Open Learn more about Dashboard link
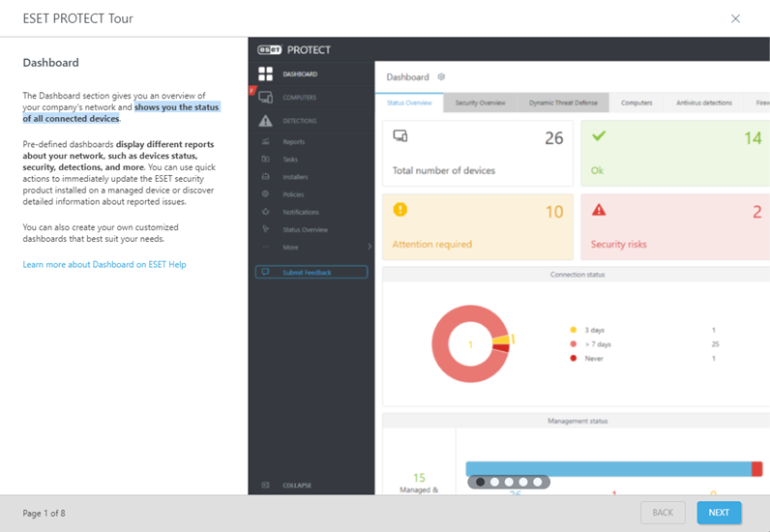770x532 pixels. 104,264
